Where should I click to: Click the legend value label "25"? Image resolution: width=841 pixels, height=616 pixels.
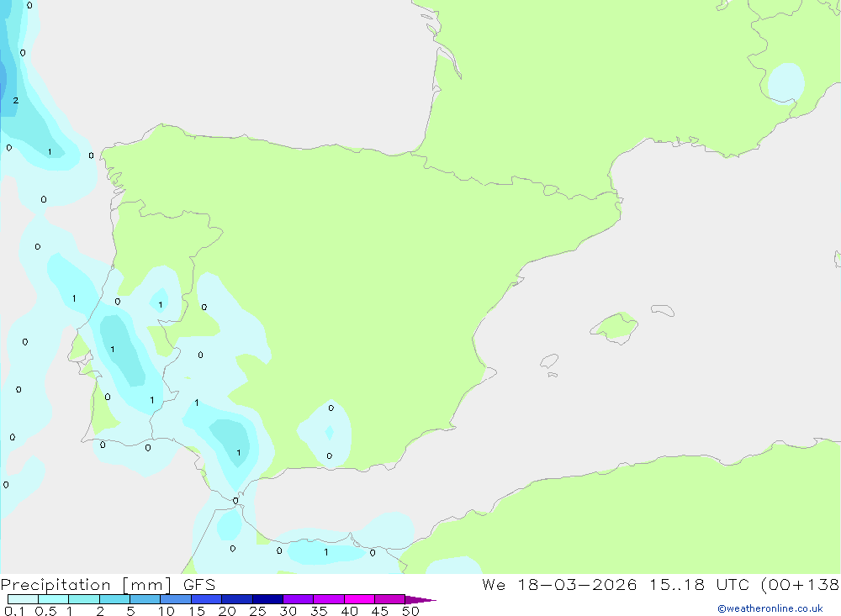(257, 611)
